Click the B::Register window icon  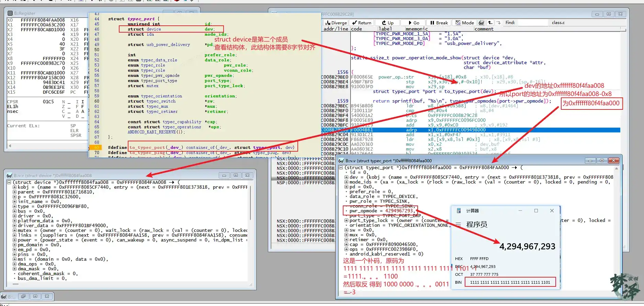(x=10, y=13)
